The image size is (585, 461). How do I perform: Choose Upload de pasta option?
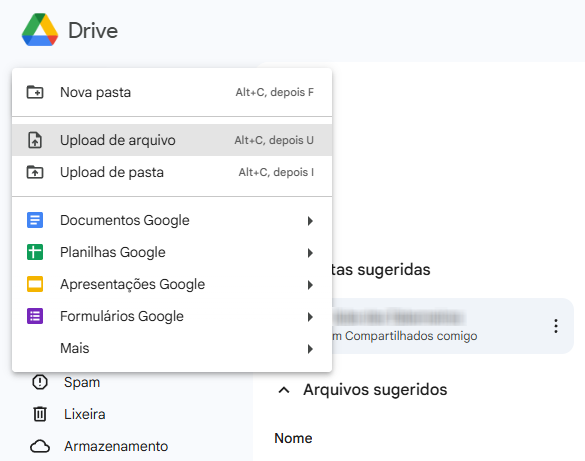pos(172,172)
